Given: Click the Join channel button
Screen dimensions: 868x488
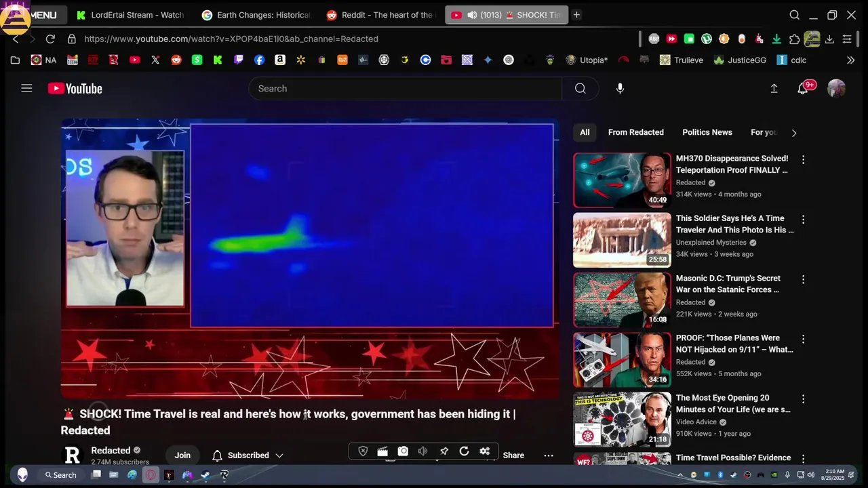Looking at the screenshot, I should [x=182, y=455].
